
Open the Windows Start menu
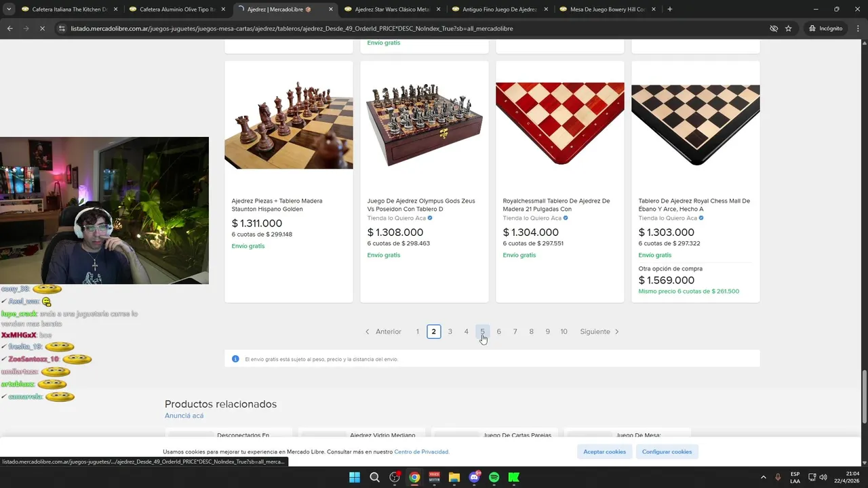tap(355, 477)
